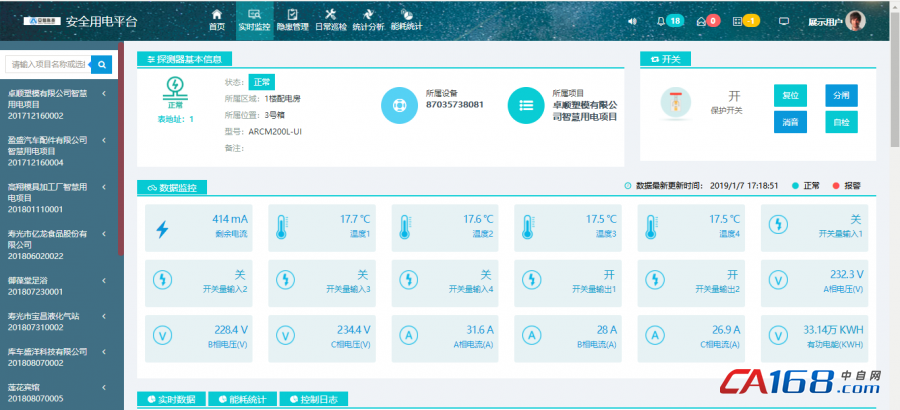Click the speaker sound icon in header
900x410 pixels.
click(632, 21)
